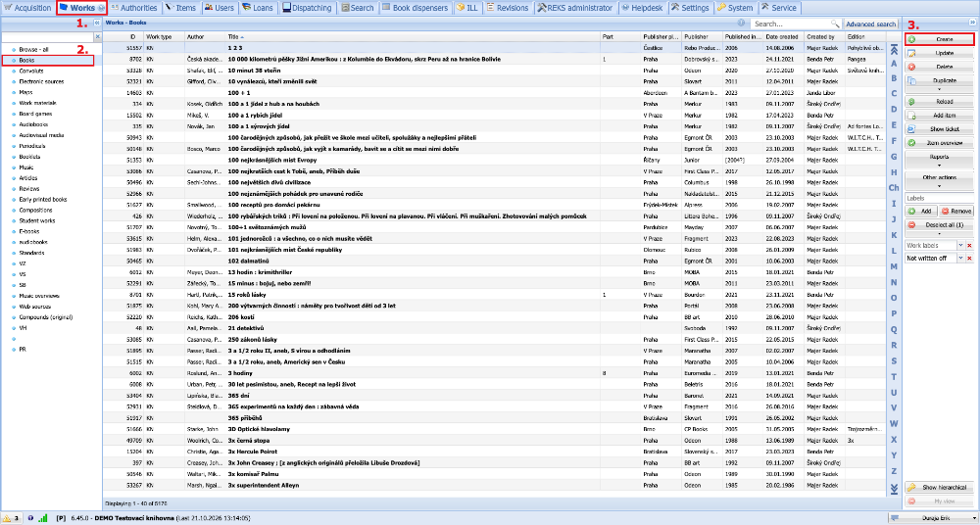980x525 pixels.
Task: Open the warnings icon in status bar
Action: point(8,518)
